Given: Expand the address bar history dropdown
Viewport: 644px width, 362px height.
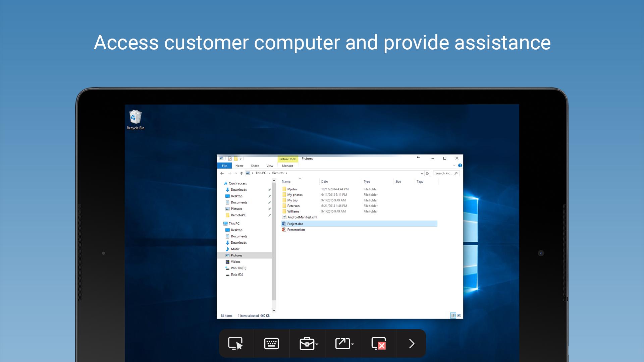Looking at the screenshot, I should point(422,173).
